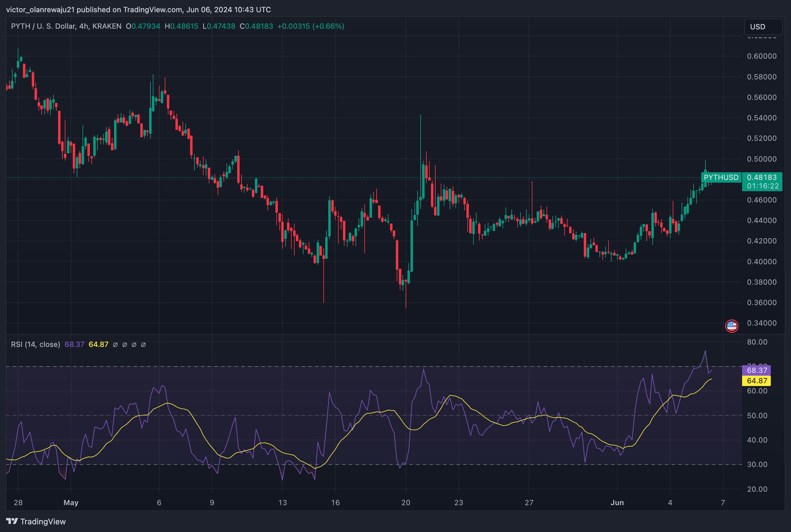Click the last empty-value ∅ symbol in RSI legend
The width and height of the screenshot is (791, 532).
point(143,345)
